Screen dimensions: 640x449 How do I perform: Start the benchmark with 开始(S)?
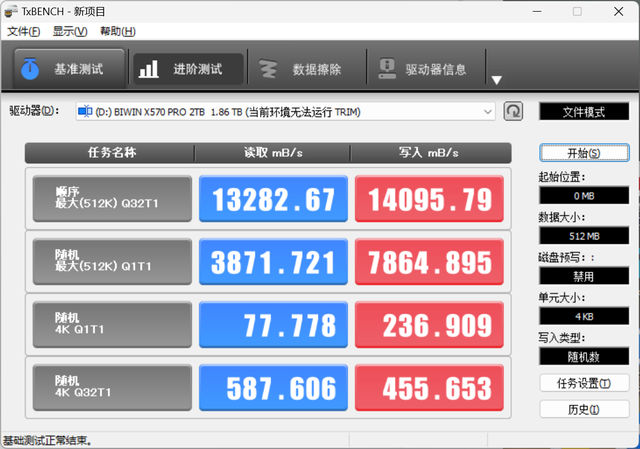(x=584, y=153)
